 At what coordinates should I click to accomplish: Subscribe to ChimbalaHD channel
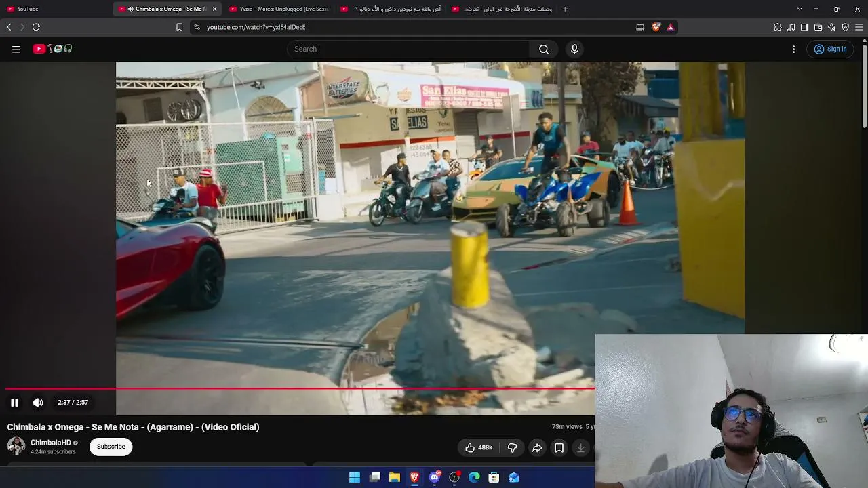tap(111, 447)
